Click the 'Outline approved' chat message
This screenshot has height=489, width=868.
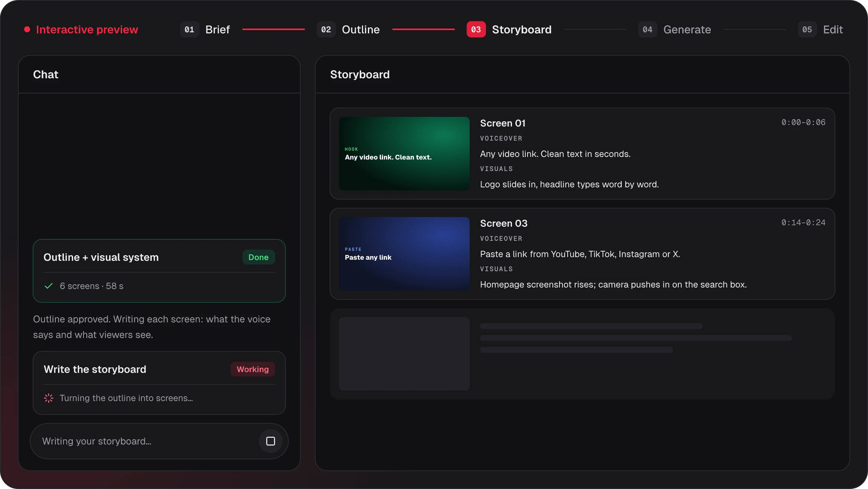[x=152, y=327]
